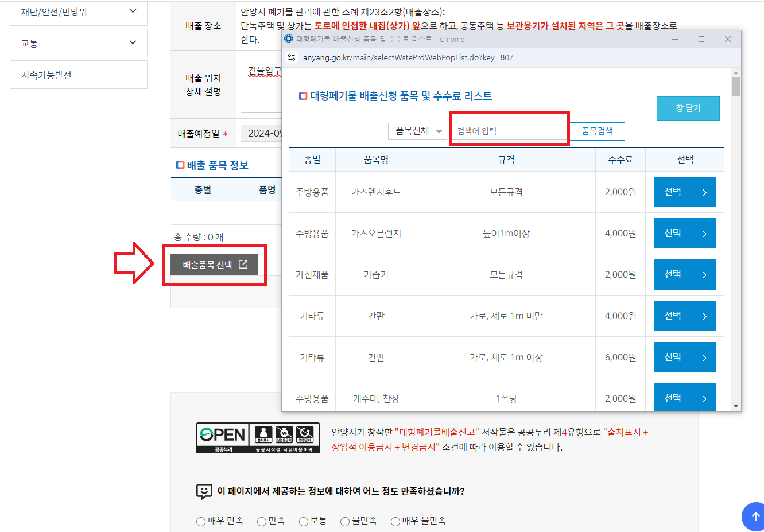Select the 보통 radio button

point(303,521)
